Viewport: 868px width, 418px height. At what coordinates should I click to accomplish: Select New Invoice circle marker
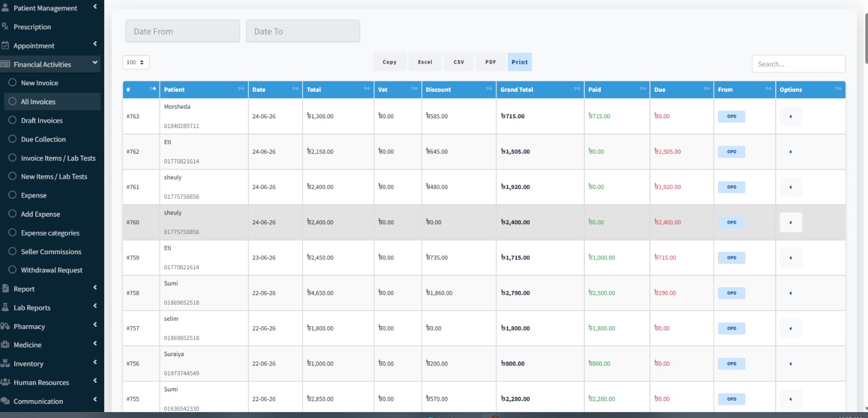point(12,83)
